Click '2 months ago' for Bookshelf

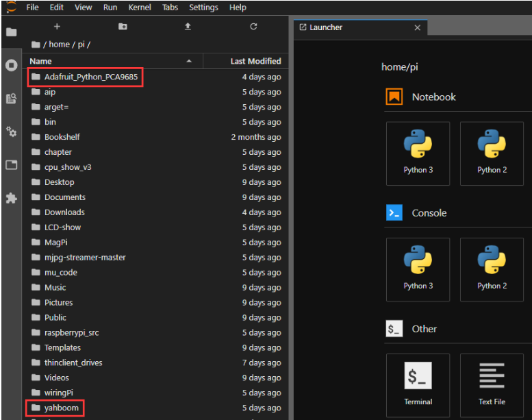[x=256, y=137]
